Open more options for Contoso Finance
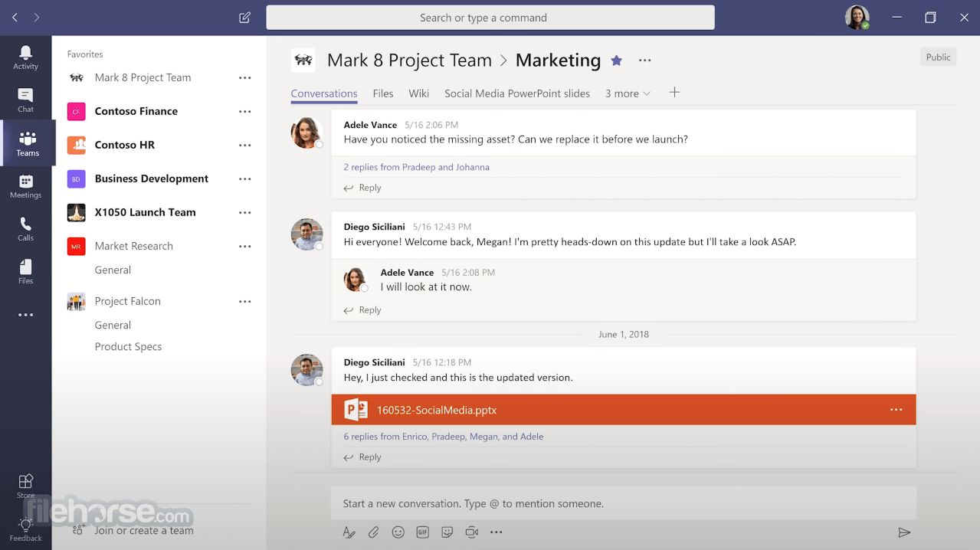The height and width of the screenshot is (550, 980). pos(244,111)
